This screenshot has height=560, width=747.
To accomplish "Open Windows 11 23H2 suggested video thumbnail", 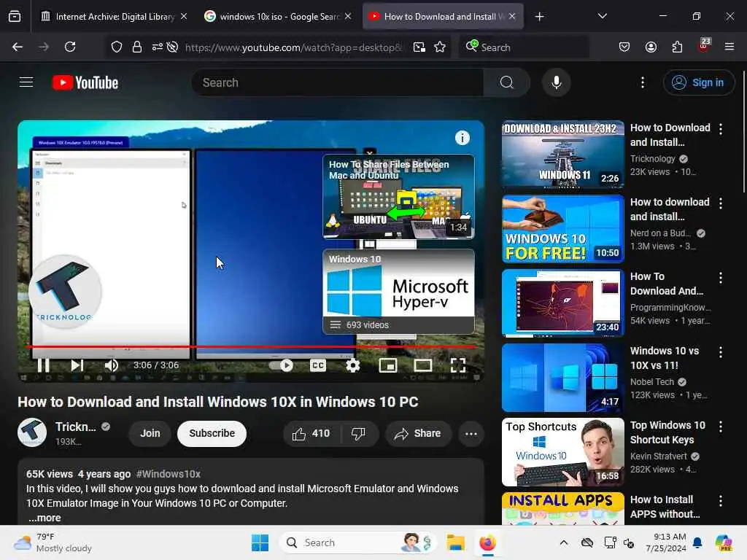I will tap(562, 155).
